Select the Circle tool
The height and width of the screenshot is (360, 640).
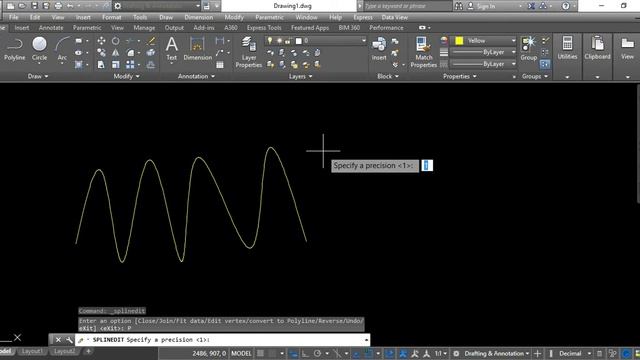[40, 49]
